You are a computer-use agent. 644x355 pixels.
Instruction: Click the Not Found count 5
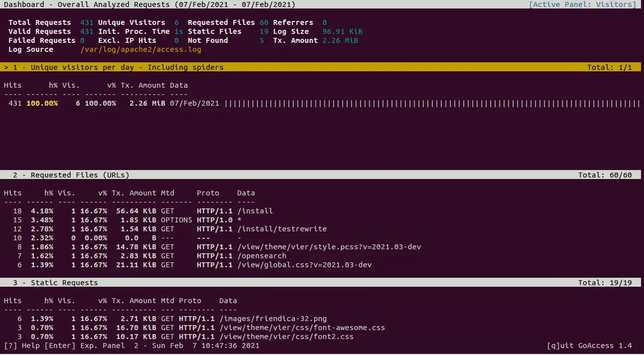262,40
